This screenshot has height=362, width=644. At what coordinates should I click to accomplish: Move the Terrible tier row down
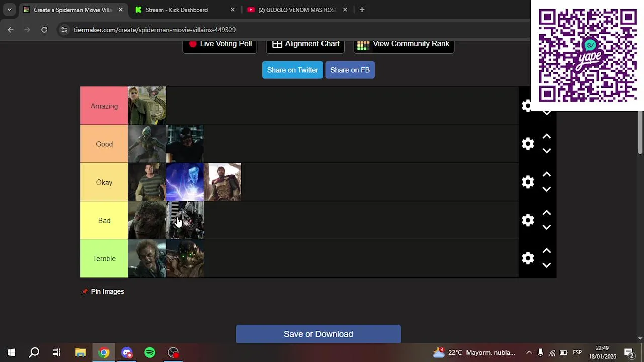(547, 265)
